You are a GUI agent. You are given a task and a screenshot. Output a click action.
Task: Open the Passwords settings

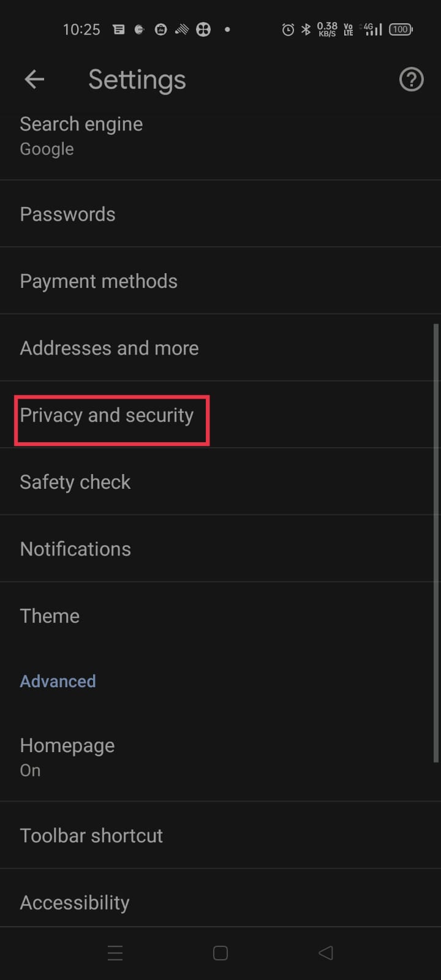pyautogui.click(x=67, y=214)
